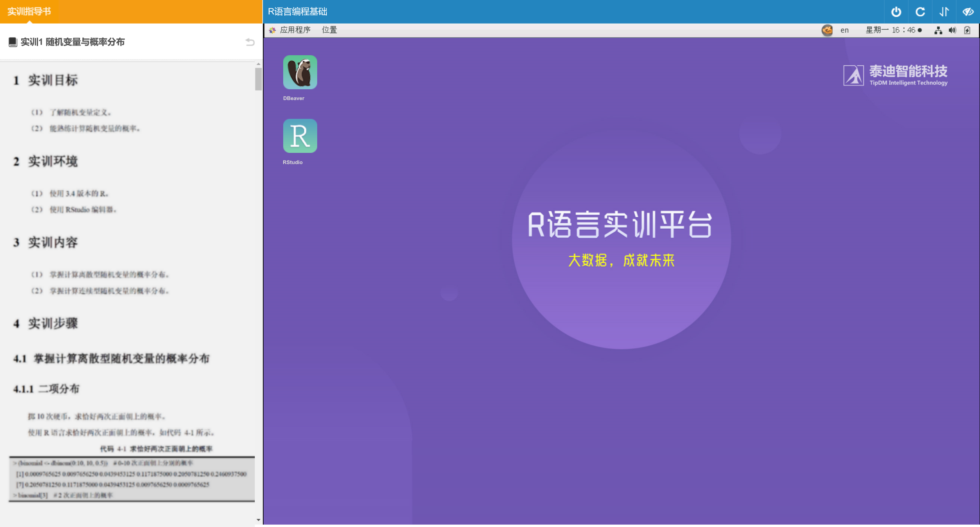This screenshot has width=980, height=527.
Task: Click the volume speaker tray icon
Action: 952,30
